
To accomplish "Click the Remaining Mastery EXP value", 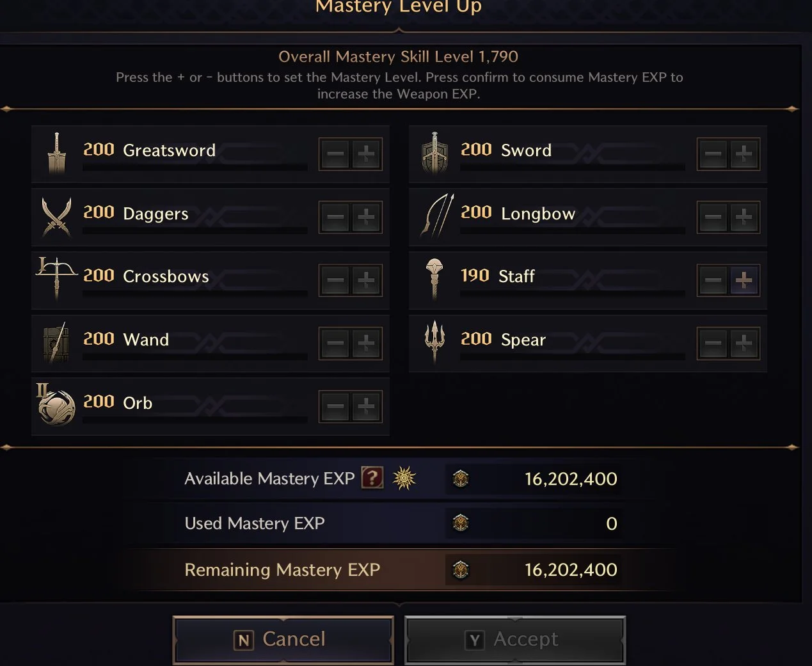I will click(570, 570).
